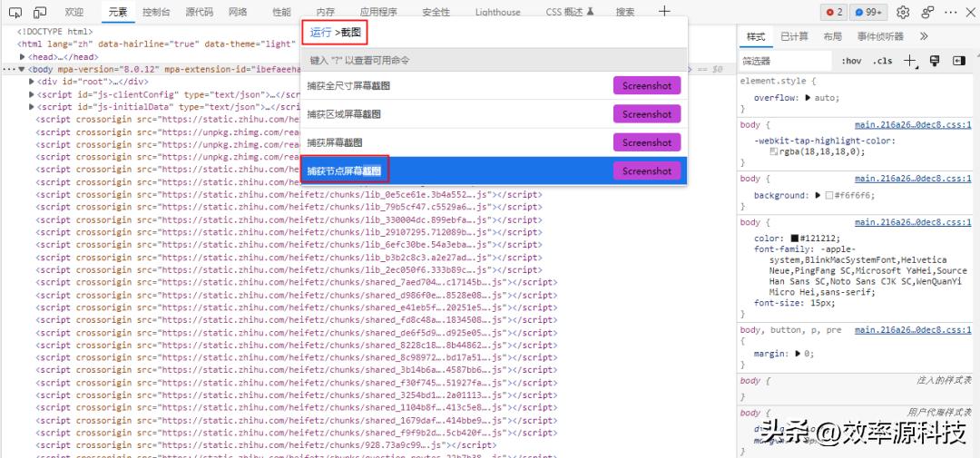Add a new style rule plus icon
The height and width of the screenshot is (458, 980).
[x=910, y=61]
